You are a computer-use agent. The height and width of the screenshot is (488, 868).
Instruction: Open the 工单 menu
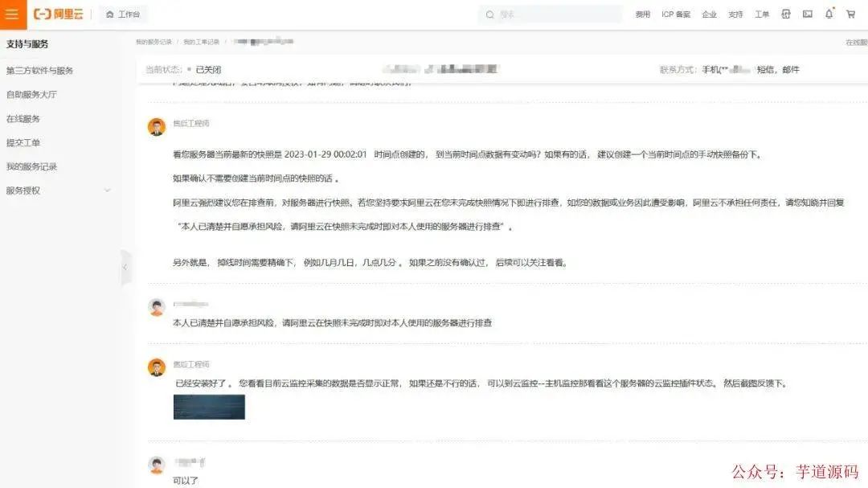[762, 14]
